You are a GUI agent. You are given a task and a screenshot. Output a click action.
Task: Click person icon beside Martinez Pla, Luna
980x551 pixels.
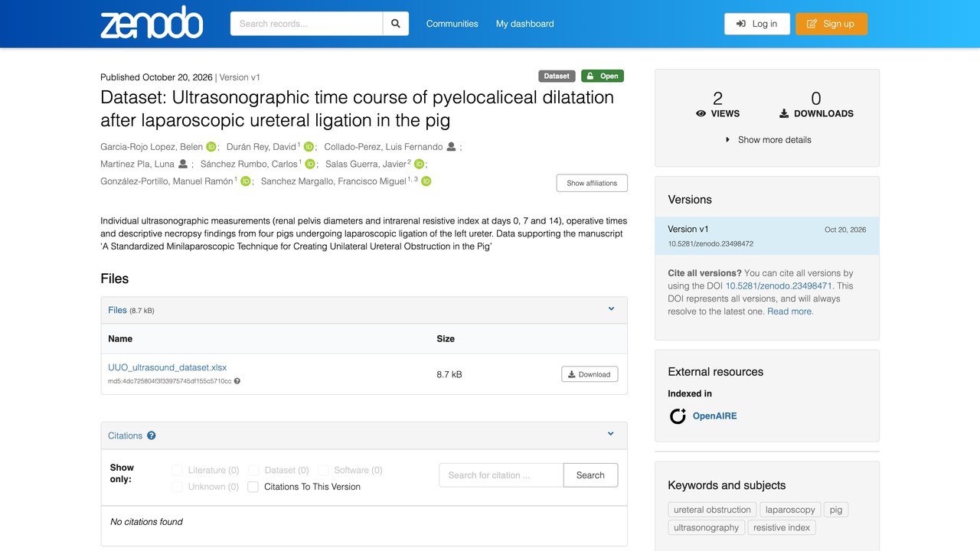(x=183, y=164)
